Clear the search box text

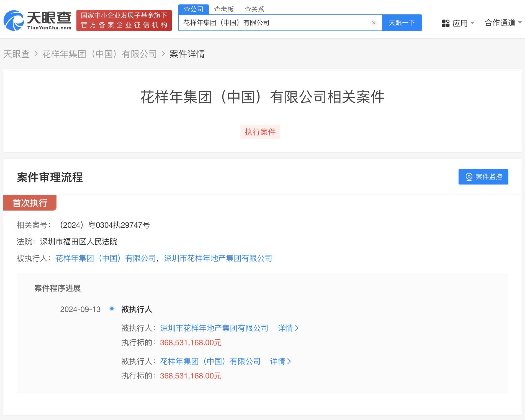[x=374, y=23]
